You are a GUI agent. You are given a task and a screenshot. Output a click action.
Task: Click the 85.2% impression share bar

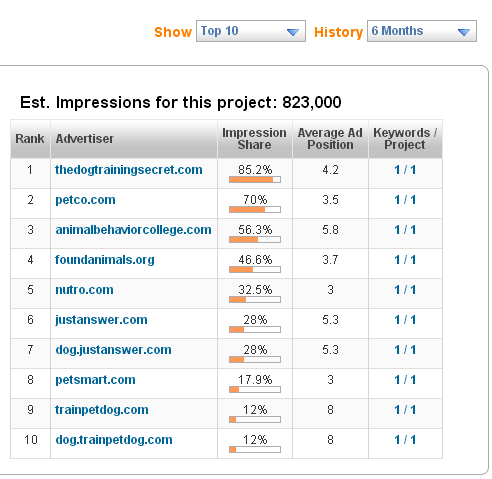(255, 180)
